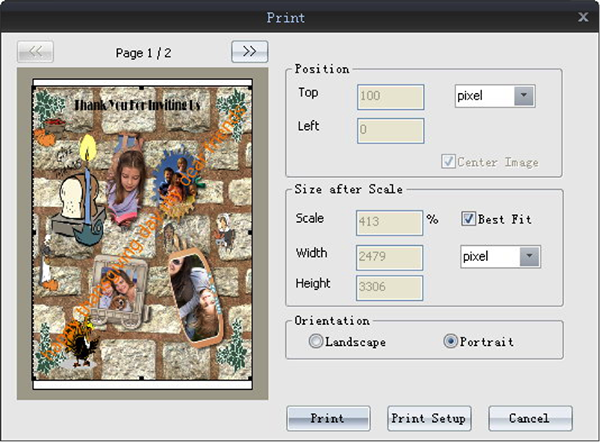Toggle the Best Fit checkbox
The image size is (600, 442).
[468, 219]
